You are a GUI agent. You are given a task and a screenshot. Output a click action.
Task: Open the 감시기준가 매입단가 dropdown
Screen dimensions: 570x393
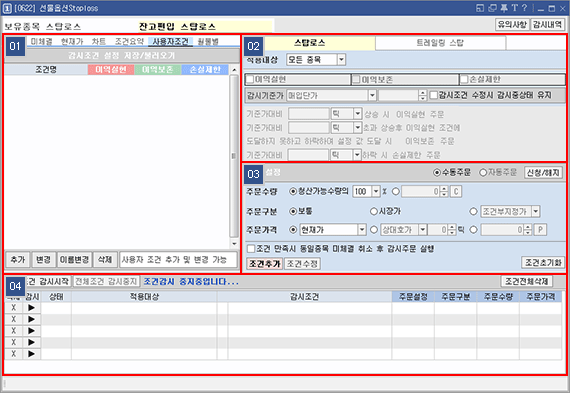click(372, 95)
